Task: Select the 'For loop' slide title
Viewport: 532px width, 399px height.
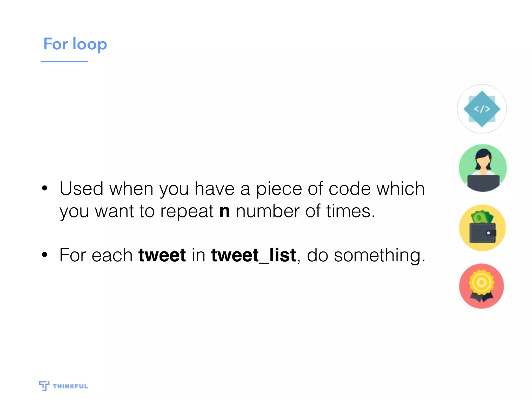Action: 75,44
